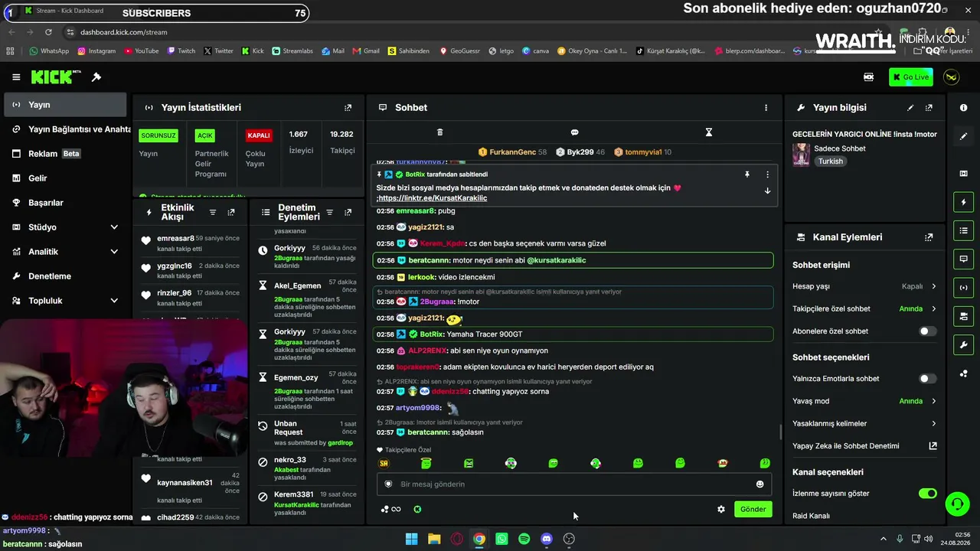Open the Denetim Eylemleri filter icon
Image resolution: width=980 pixels, height=551 pixels.
tap(329, 212)
